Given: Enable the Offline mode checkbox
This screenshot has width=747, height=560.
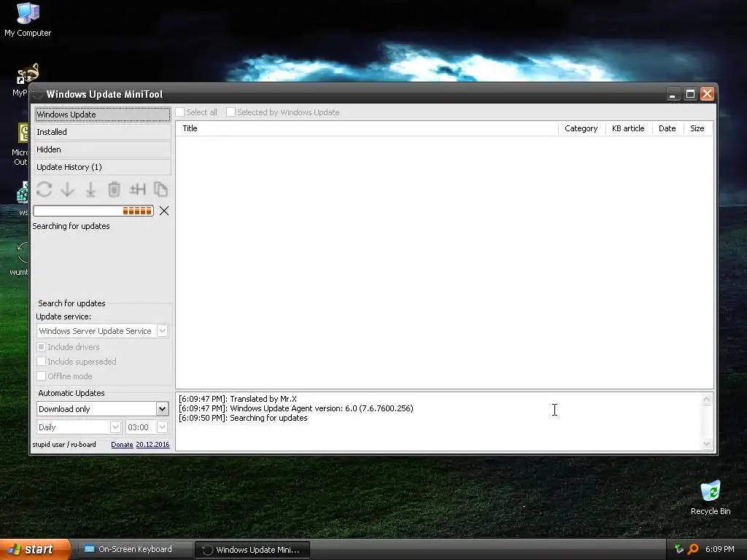Looking at the screenshot, I should tap(42, 376).
